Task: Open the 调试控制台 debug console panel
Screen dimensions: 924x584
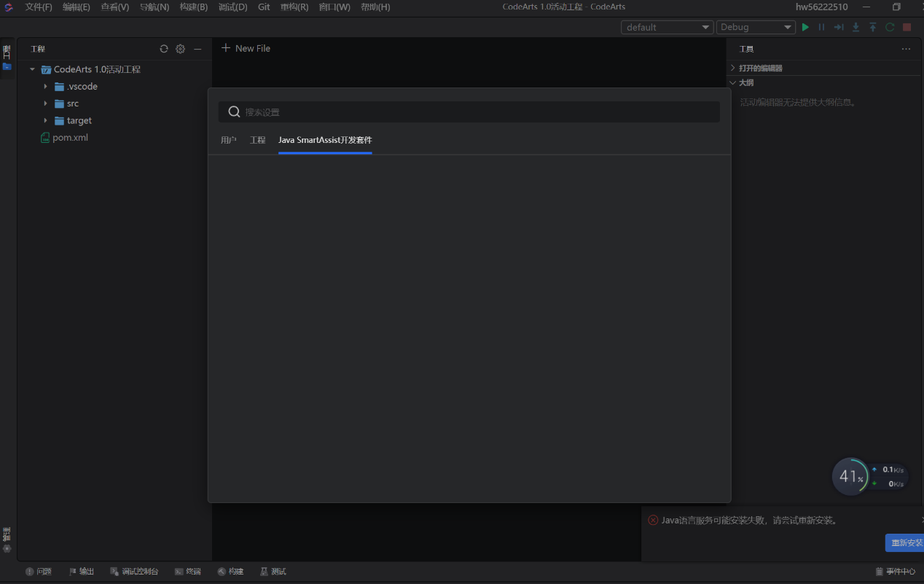Action: tap(134, 572)
